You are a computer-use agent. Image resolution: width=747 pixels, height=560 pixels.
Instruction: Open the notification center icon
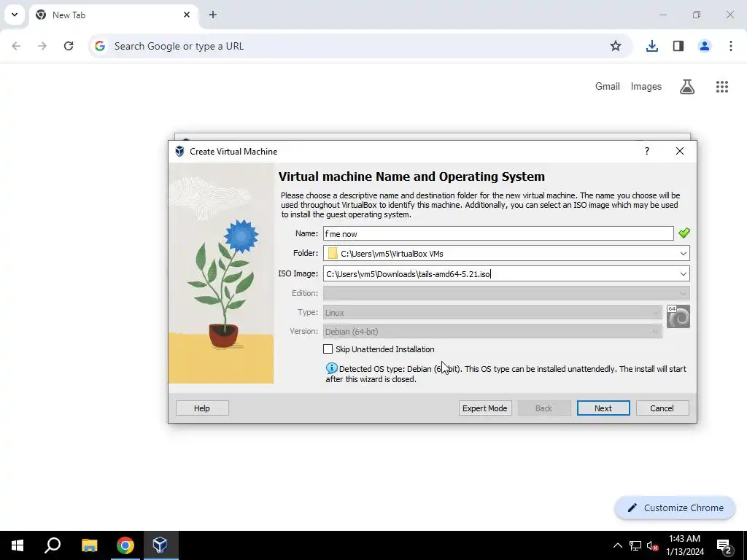tap(724, 545)
